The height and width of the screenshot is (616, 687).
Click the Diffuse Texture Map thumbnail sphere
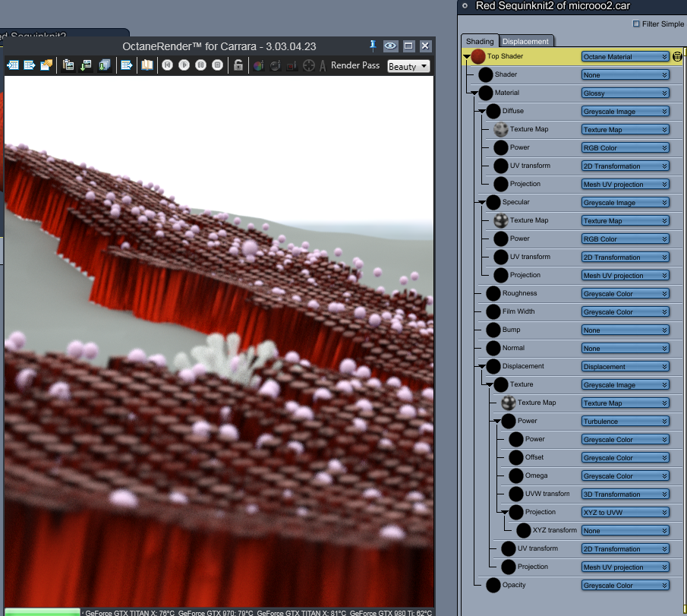(x=501, y=129)
